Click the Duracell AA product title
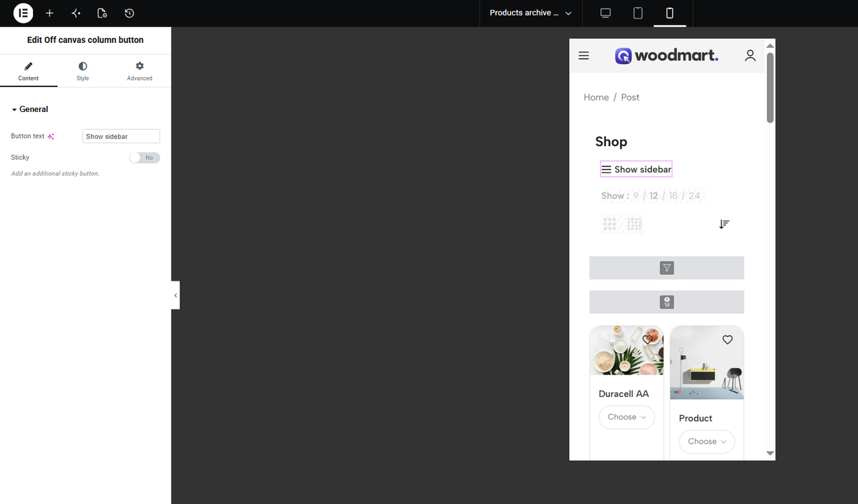 (624, 393)
